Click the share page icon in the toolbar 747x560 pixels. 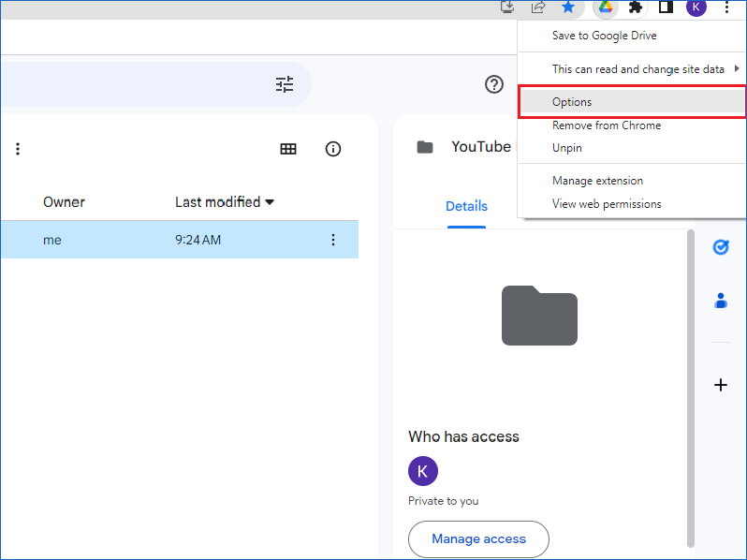(538, 7)
